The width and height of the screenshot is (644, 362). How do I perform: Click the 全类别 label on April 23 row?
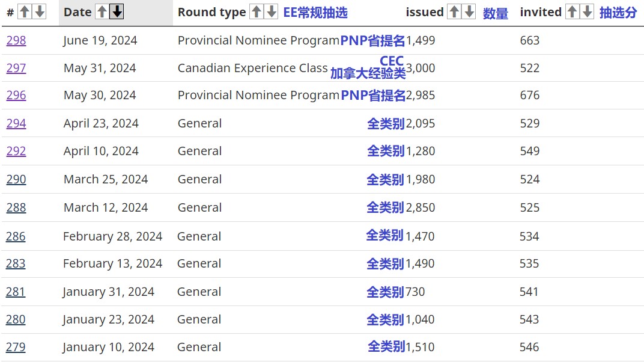point(385,123)
